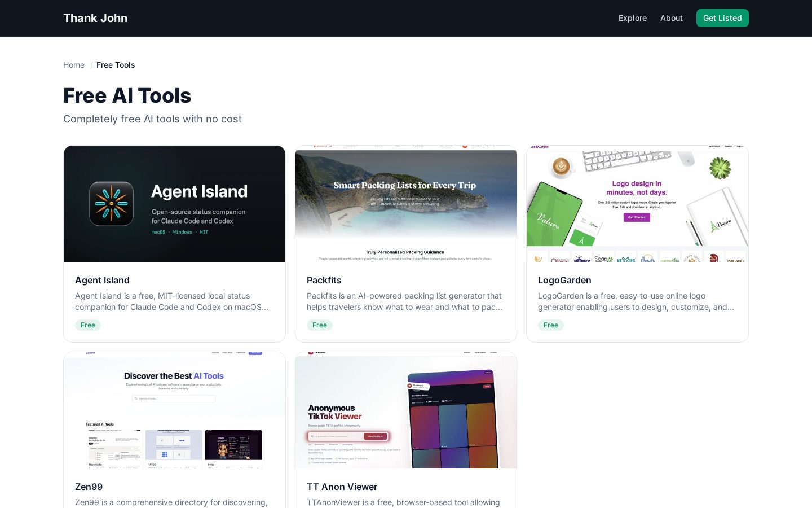The height and width of the screenshot is (508, 812).
Task: Click the Free badge on LogoGarden
Action: (551, 325)
